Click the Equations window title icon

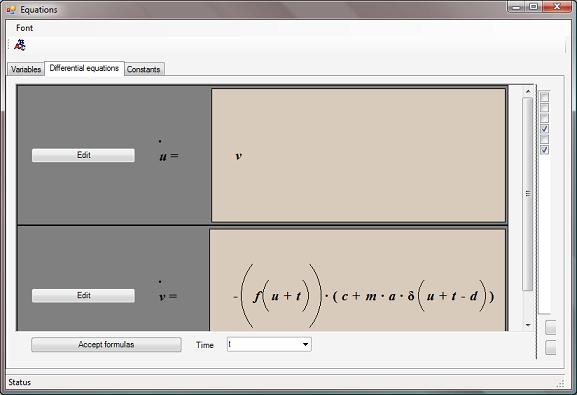click(x=11, y=10)
